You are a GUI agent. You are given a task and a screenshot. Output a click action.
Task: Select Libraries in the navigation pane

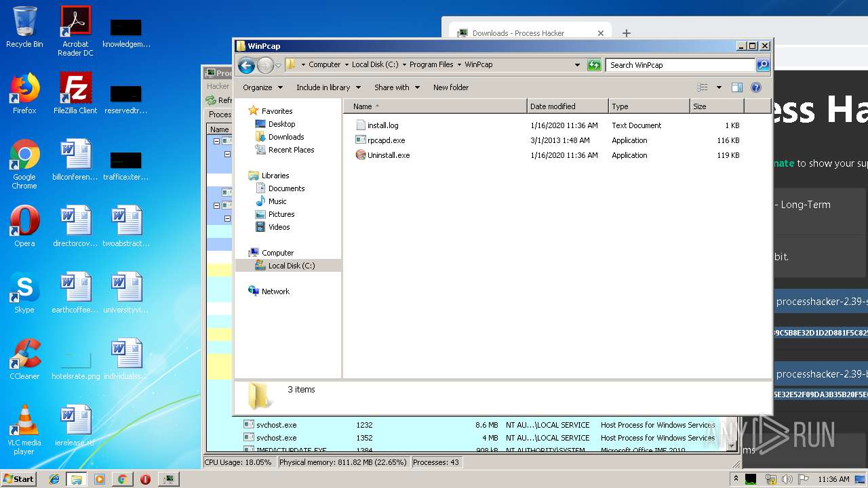[x=275, y=176]
